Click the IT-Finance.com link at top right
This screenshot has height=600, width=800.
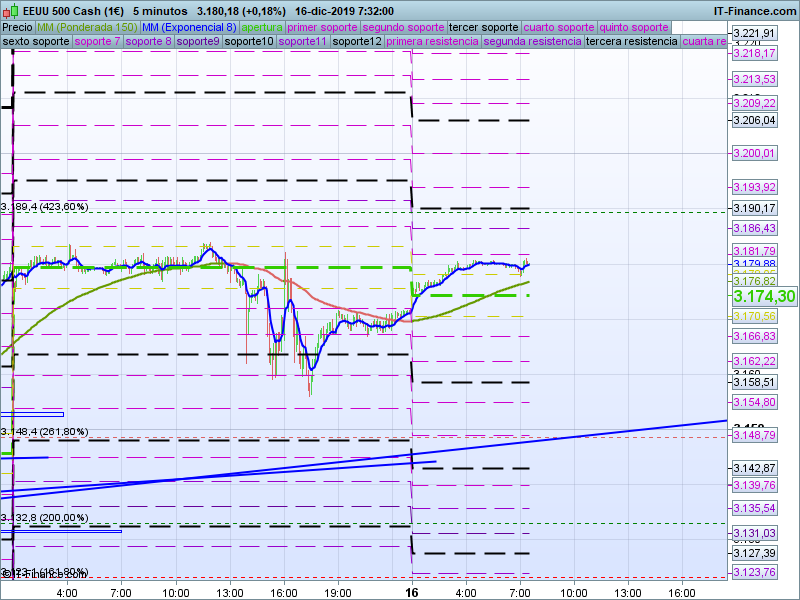753,10
